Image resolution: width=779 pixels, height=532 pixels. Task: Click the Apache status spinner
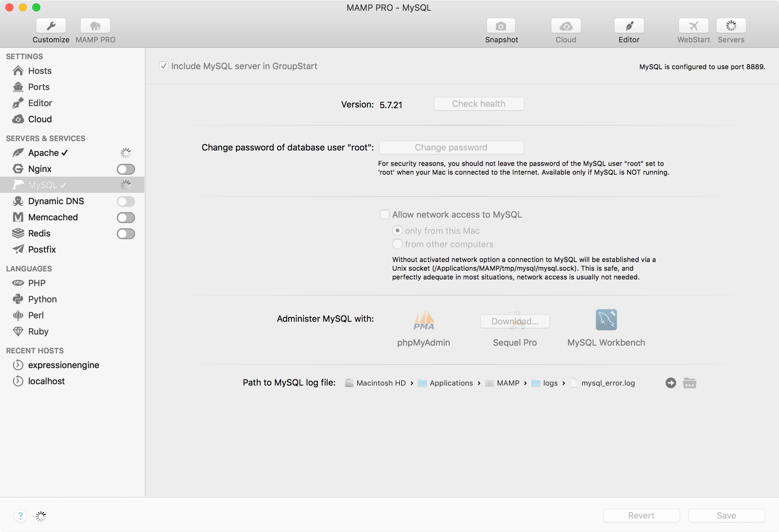pos(126,153)
